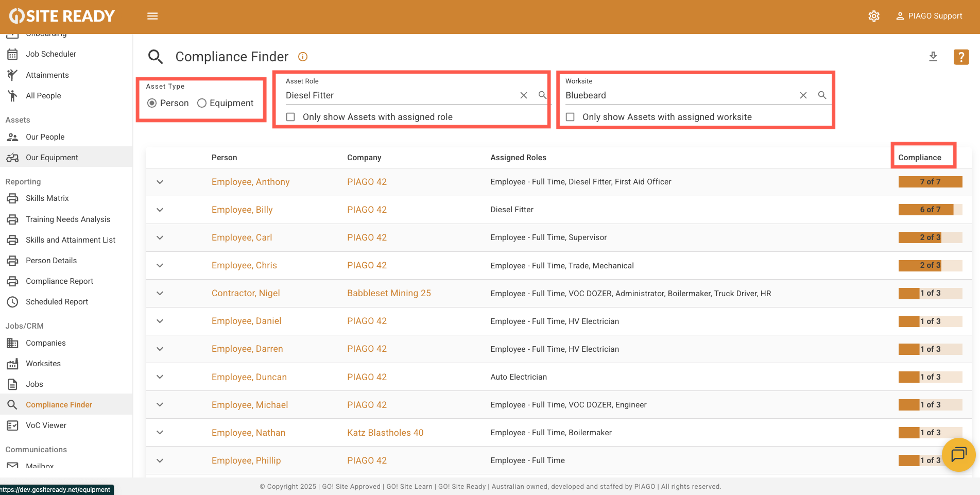Expand the Contractor, Nigel row details
Viewport: 980px width, 495px height.
[160, 293]
